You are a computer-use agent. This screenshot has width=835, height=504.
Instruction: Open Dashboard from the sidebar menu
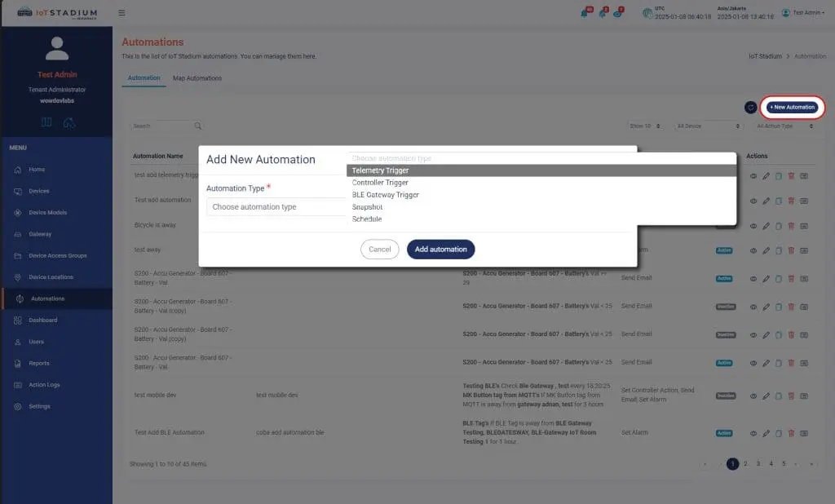point(42,321)
